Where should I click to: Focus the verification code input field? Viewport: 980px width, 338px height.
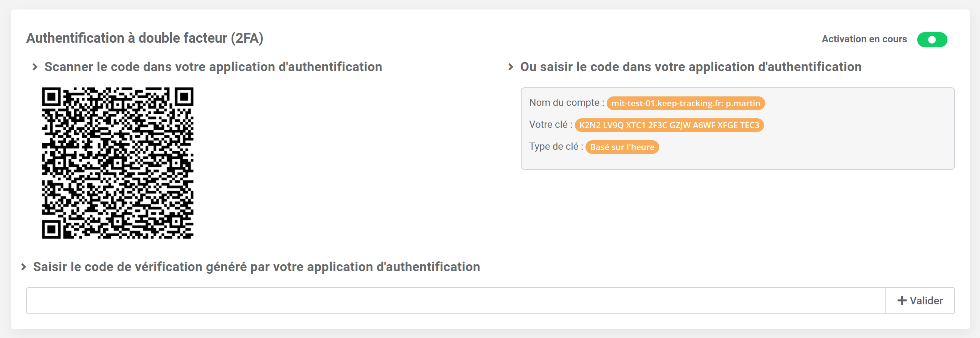[x=455, y=300]
